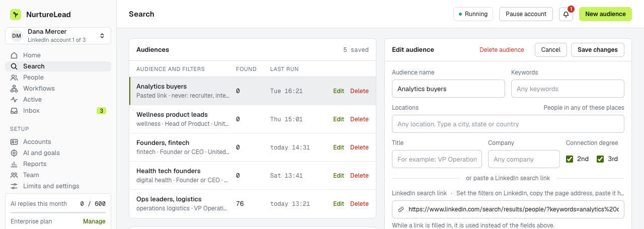The height and width of the screenshot is (229, 644).
Task: Click the 76 found count
Action: (x=240, y=204)
